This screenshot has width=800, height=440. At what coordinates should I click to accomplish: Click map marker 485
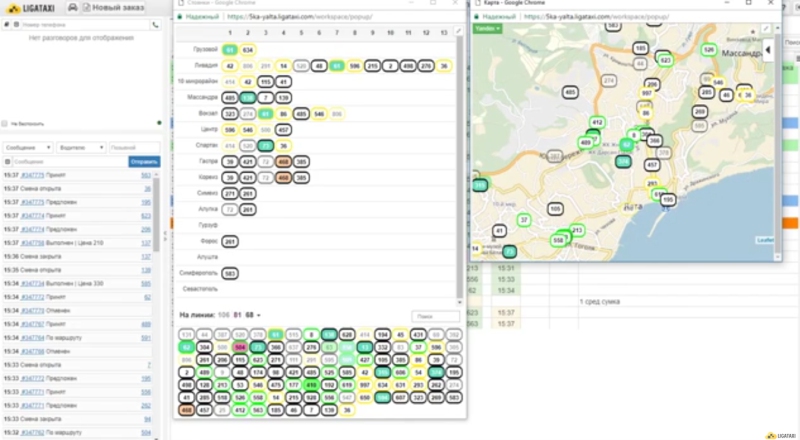(x=570, y=92)
